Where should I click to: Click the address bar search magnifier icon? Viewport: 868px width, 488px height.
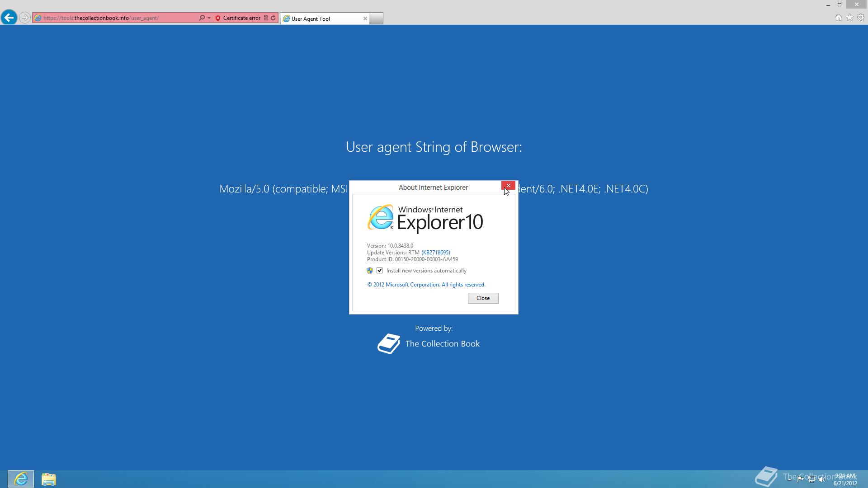[x=202, y=18]
